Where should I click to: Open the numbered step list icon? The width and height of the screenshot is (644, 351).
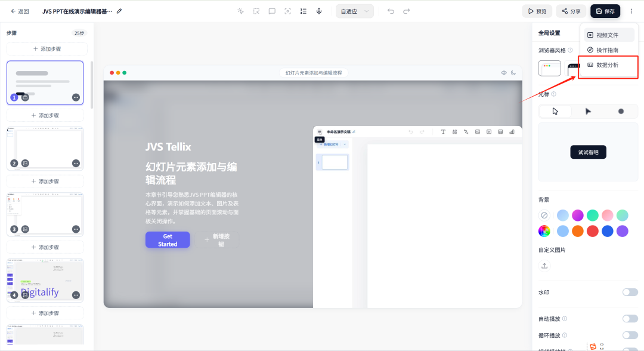point(303,11)
